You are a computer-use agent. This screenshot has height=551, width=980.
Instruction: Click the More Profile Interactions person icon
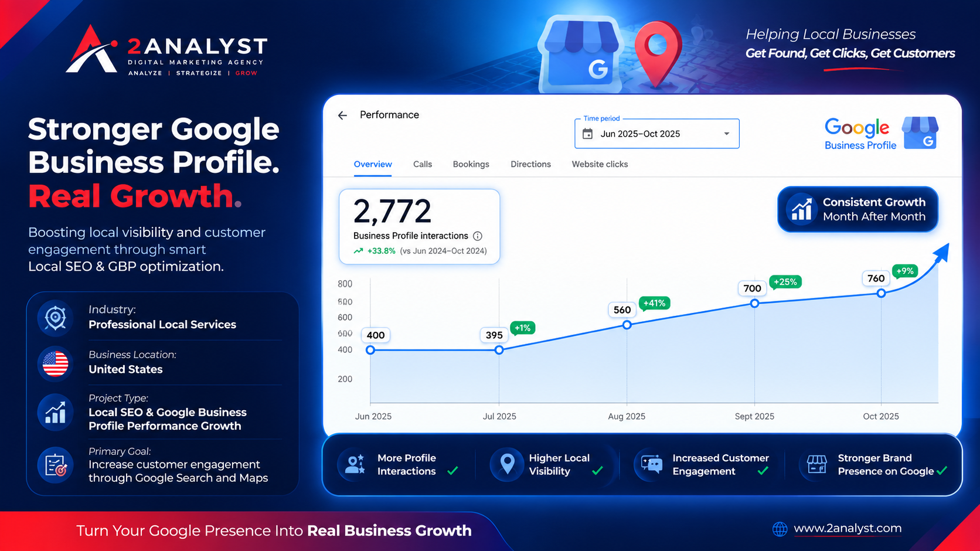pyautogui.click(x=355, y=464)
